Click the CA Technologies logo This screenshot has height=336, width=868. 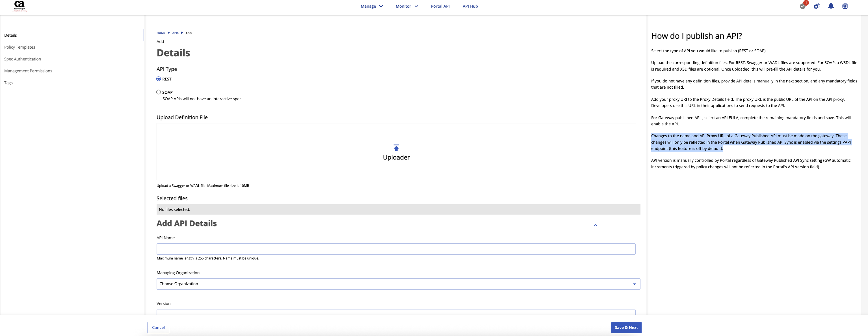[x=20, y=6]
